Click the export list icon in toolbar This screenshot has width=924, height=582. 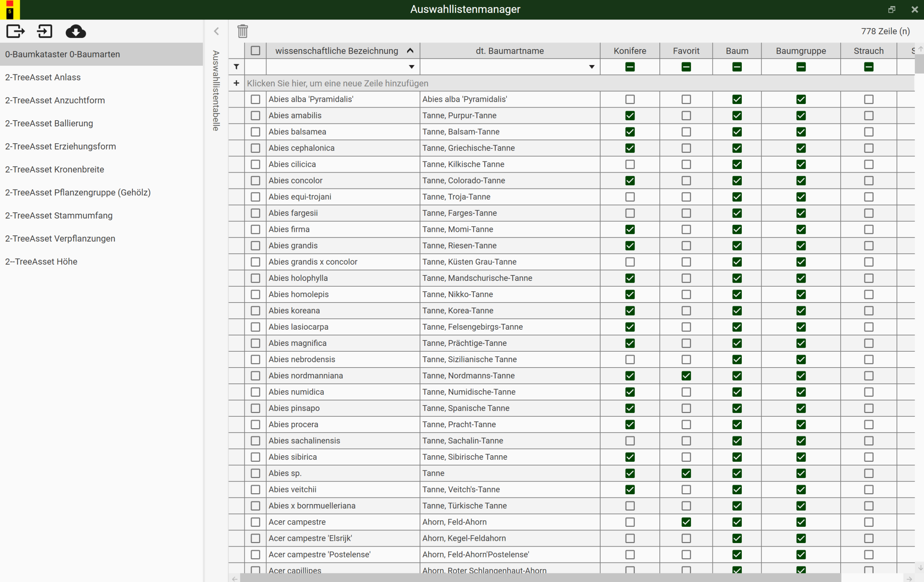[x=16, y=31]
